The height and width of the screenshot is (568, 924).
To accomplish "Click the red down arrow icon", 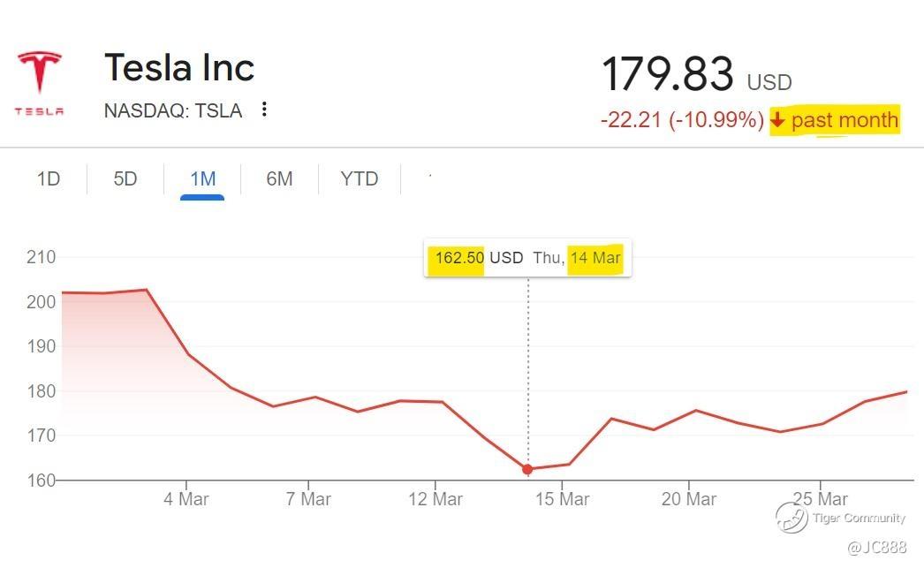I will coord(777,120).
